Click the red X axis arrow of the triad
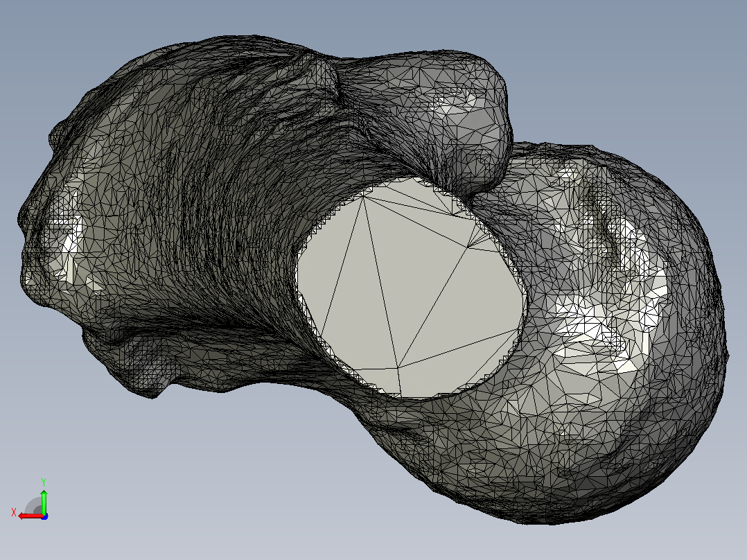The height and width of the screenshot is (560, 747). (x=30, y=516)
